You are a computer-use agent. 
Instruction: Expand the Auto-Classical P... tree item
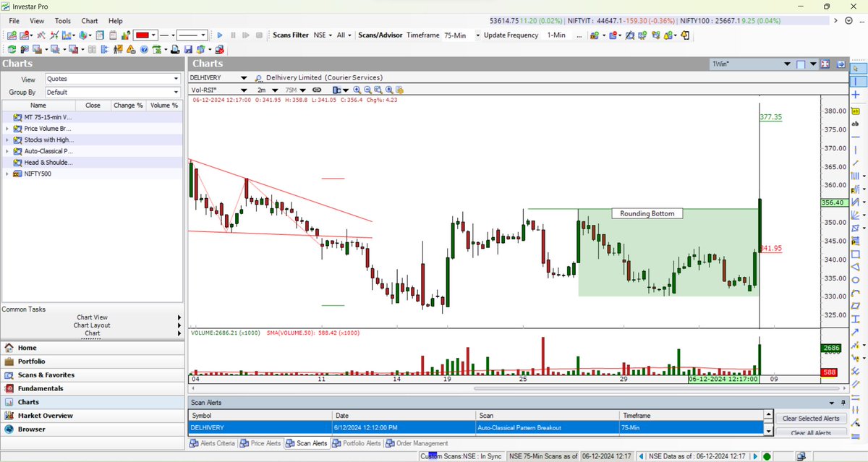(9, 151)
